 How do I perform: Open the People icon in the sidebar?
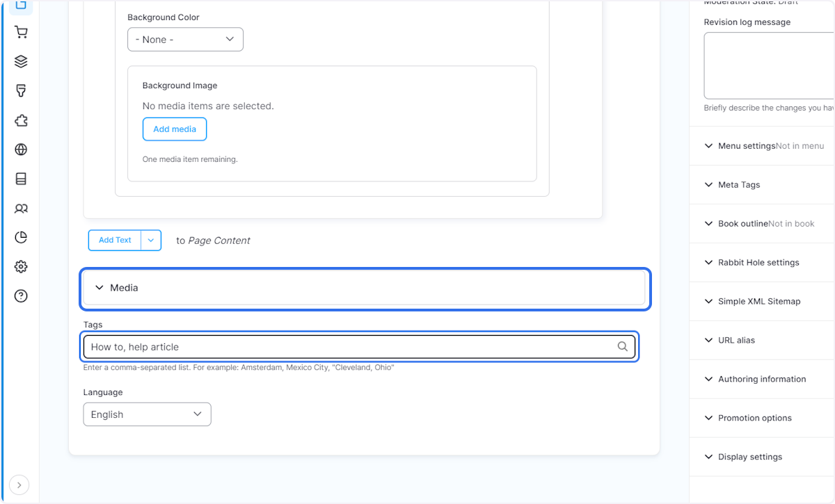click(x=20, y=209)
